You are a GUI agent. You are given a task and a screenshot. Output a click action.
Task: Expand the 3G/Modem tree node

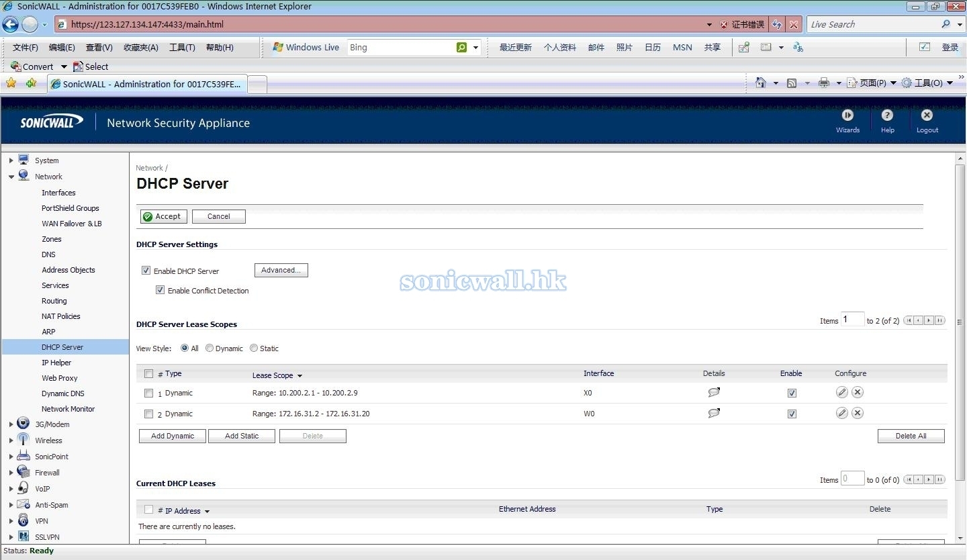pyautogui.click(x=11, y=424)
